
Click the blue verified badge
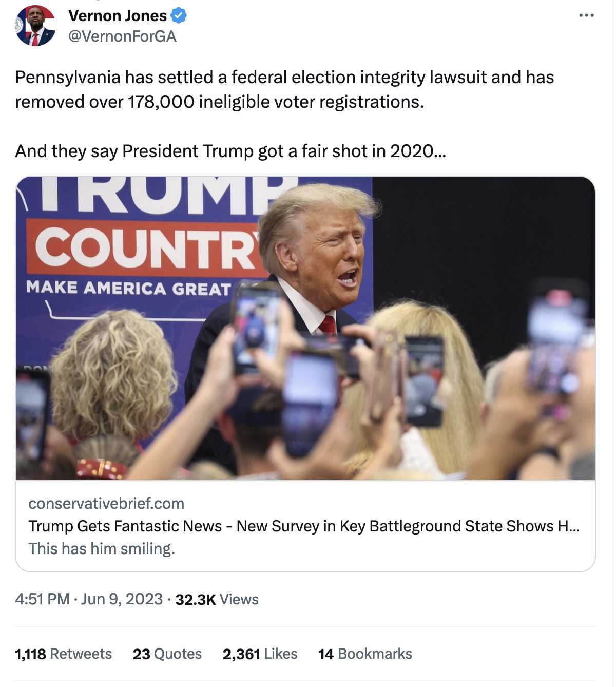(178, 16)
